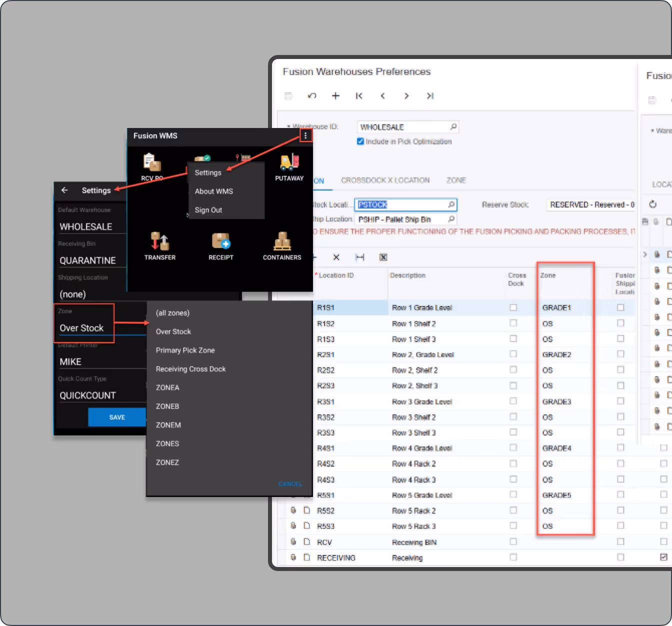This screenshot has width=672, height=626.
Task: Switch to the CROSSDOCK X LOCATION tab
Action: pyautogui.click(x=385, y=180)
